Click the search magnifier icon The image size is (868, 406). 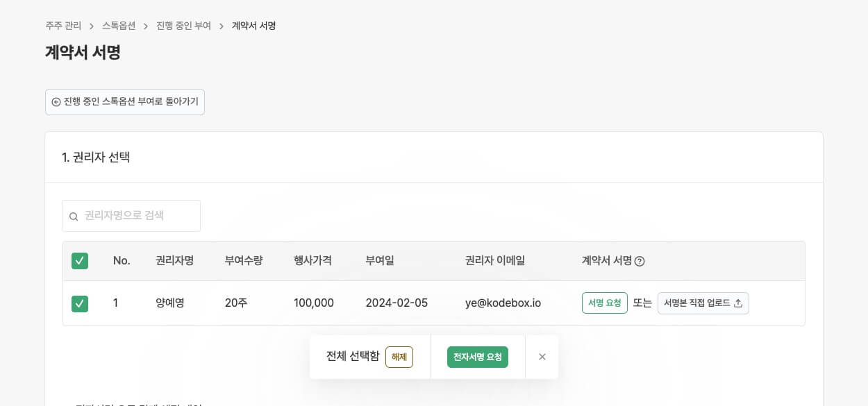click(74, 217)
